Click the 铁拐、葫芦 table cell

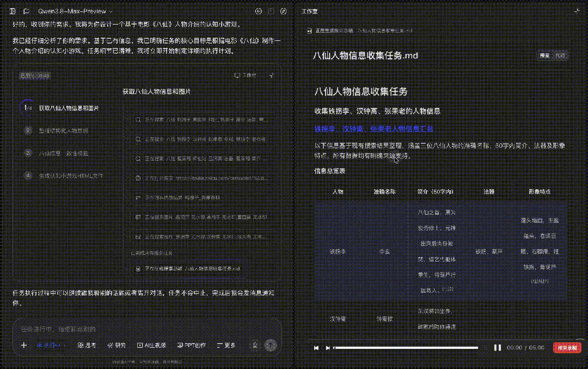click(x=489, y=251)
